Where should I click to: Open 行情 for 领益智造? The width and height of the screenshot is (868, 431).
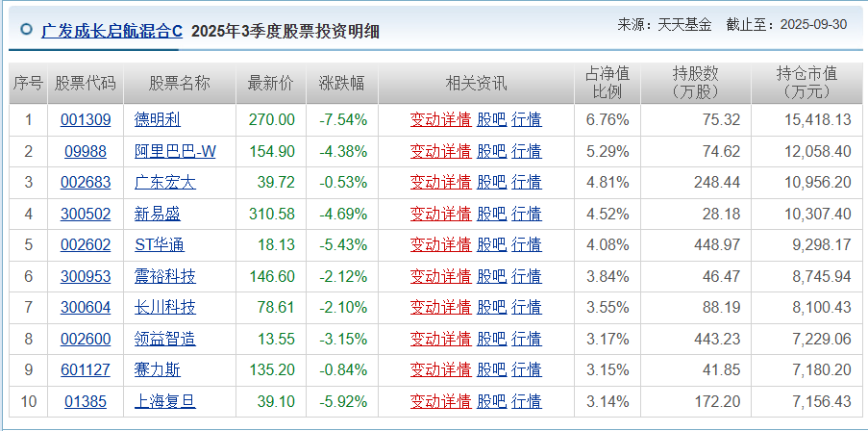(x=527, y=339)
